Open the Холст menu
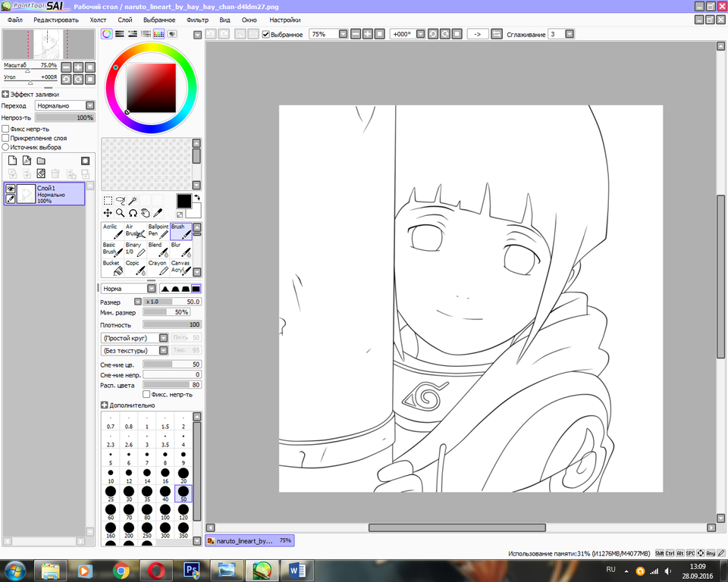728x582 pixels. 98,20
